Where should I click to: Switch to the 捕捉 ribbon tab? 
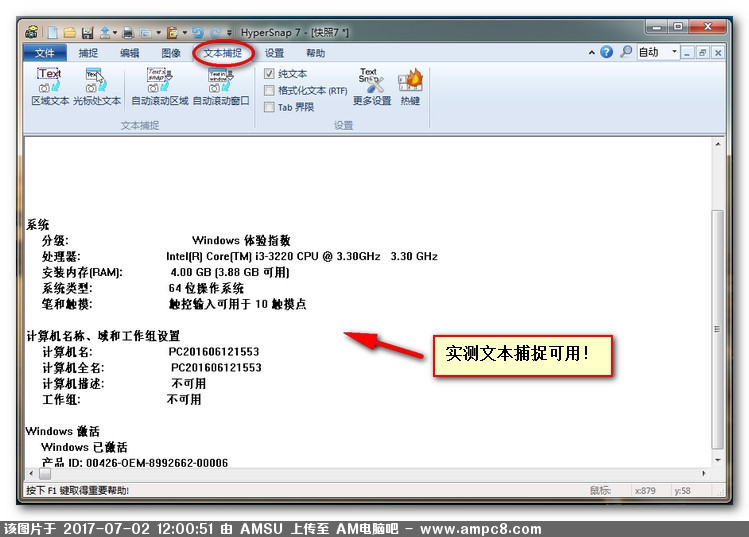(88, 53)
